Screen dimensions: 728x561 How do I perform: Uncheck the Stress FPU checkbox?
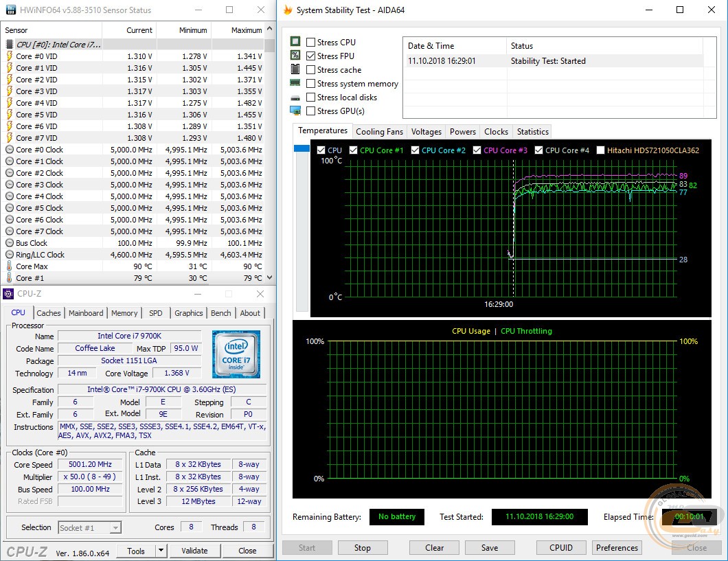click(310, 56)
